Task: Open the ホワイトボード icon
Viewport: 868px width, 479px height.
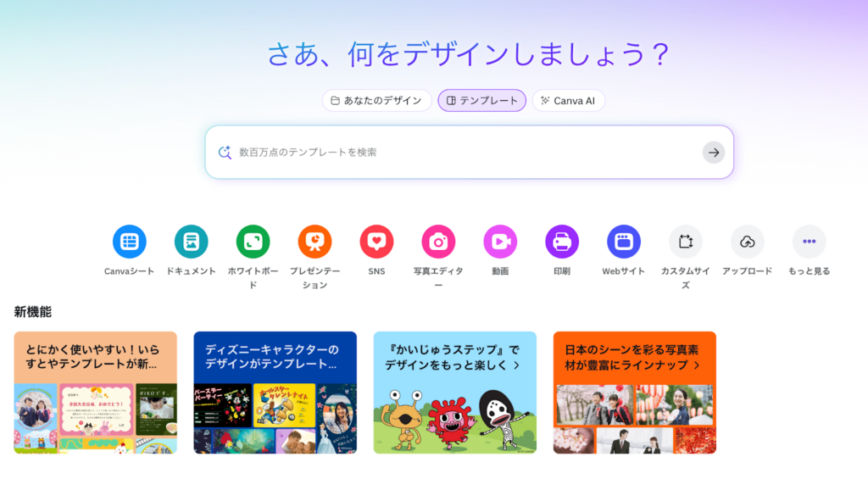Action: 253,242
